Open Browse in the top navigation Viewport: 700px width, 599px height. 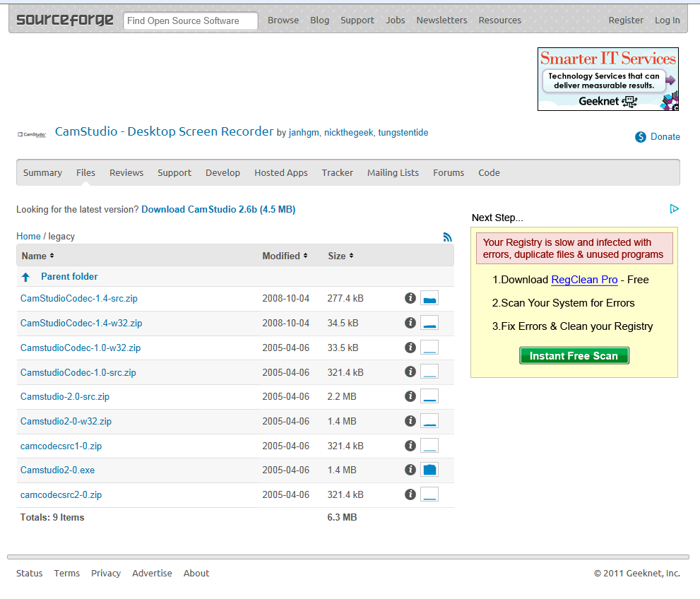click(x=283, y=20)
